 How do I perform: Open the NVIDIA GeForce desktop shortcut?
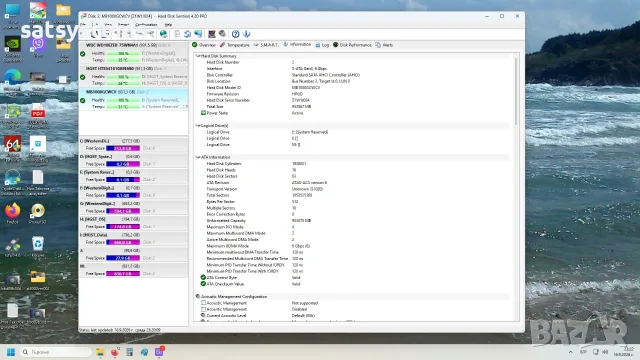[x=12, y=49]
